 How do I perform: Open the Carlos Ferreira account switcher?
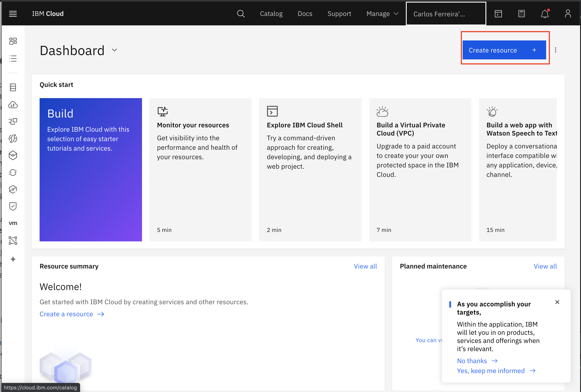click(x=446, y=14)
